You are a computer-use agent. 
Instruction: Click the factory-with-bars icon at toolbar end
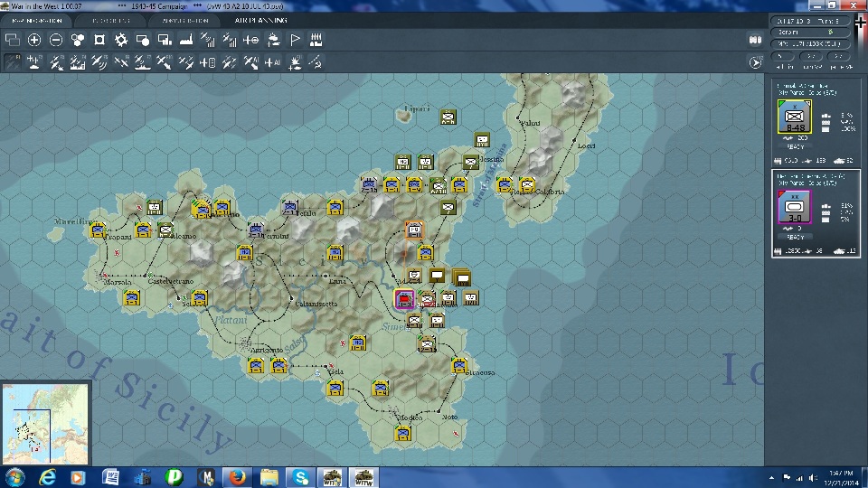point(316,40)
